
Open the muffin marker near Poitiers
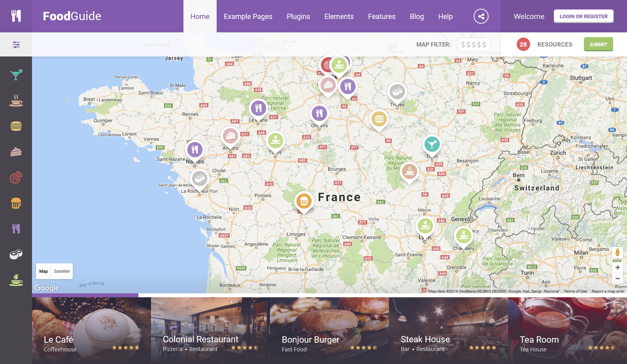pos(304,202)
